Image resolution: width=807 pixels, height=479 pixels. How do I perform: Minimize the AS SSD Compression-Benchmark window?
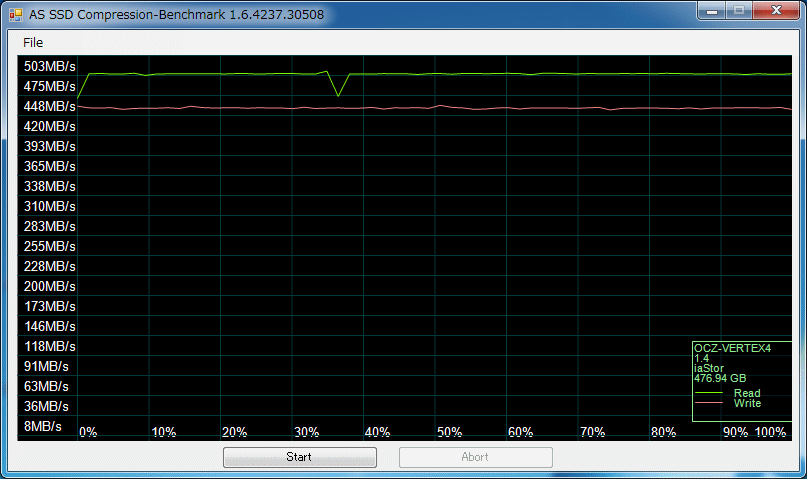click(712, 11)
